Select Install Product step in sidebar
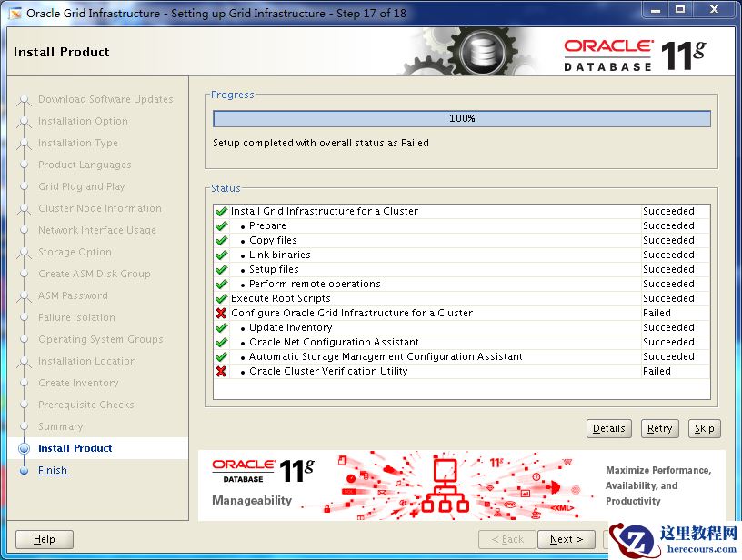This screenshot has height=560, width=742. pyautogui.click(x=75, y=448)
